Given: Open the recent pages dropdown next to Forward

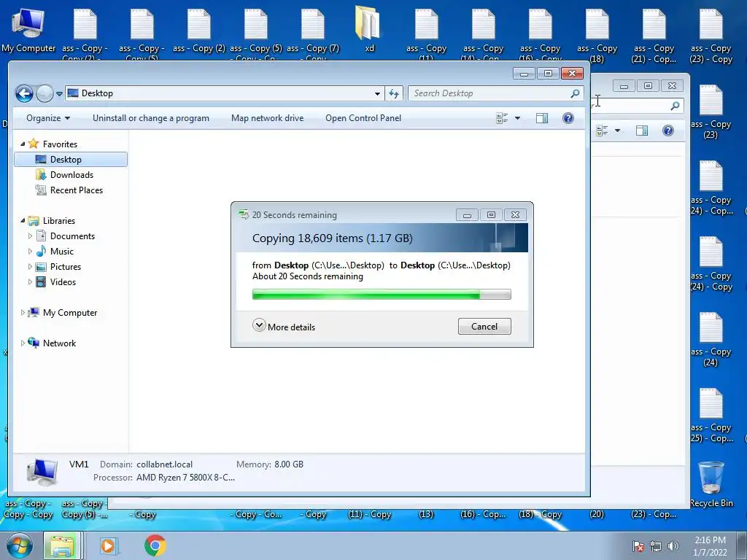Looking at the screenshot, I should 59,94.
